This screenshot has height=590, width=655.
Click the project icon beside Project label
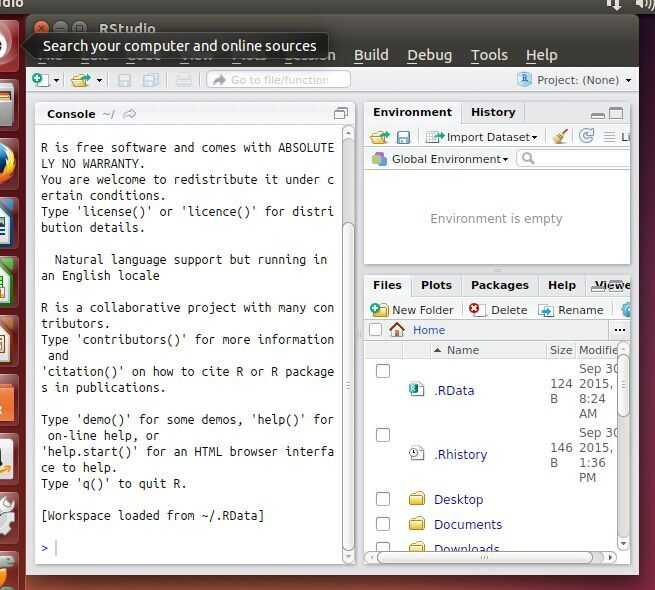pos(524,79)
